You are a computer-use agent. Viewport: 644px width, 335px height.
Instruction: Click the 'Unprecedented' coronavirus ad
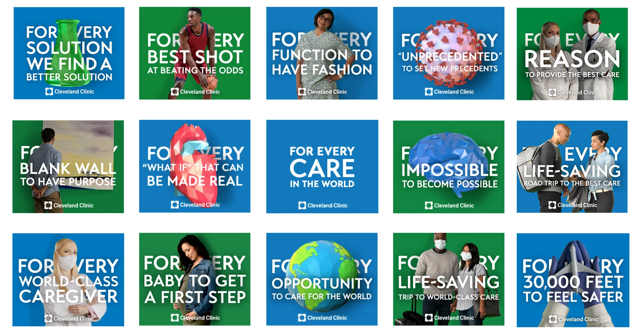tap(448, 53)
